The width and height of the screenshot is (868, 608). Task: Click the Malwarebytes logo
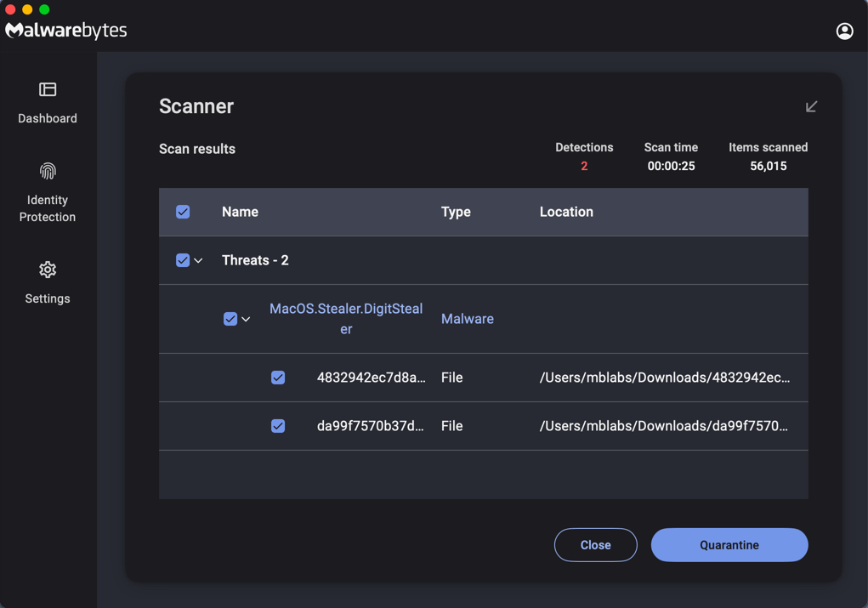[65, 29]
